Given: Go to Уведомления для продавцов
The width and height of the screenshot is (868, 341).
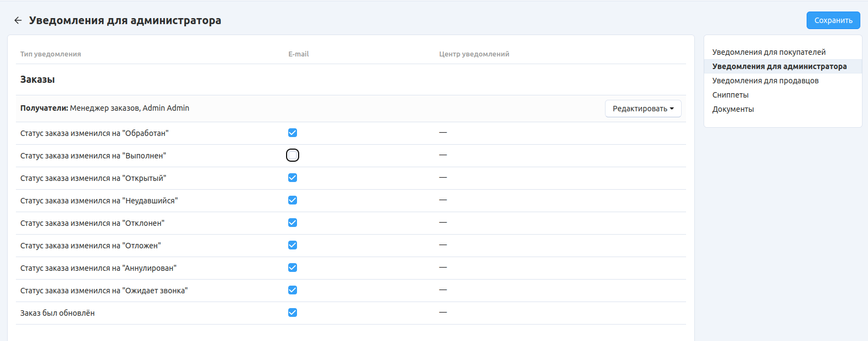Looking at the screenshot, I should 765,81.
